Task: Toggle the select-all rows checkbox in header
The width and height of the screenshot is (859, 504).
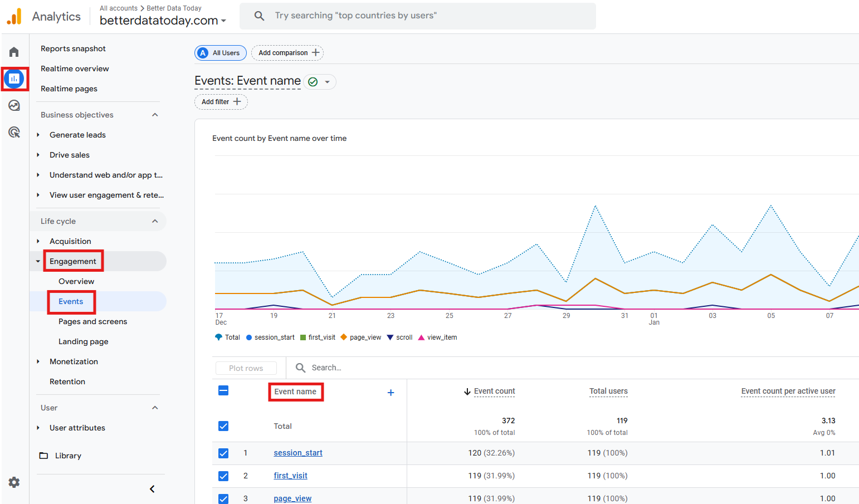Action: coord(223,390)
